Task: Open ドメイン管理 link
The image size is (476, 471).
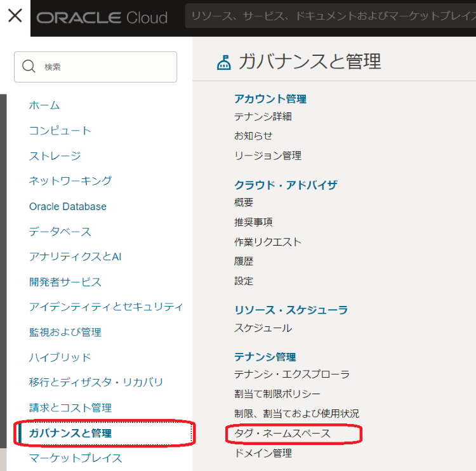Action: (x=263, y=453)
